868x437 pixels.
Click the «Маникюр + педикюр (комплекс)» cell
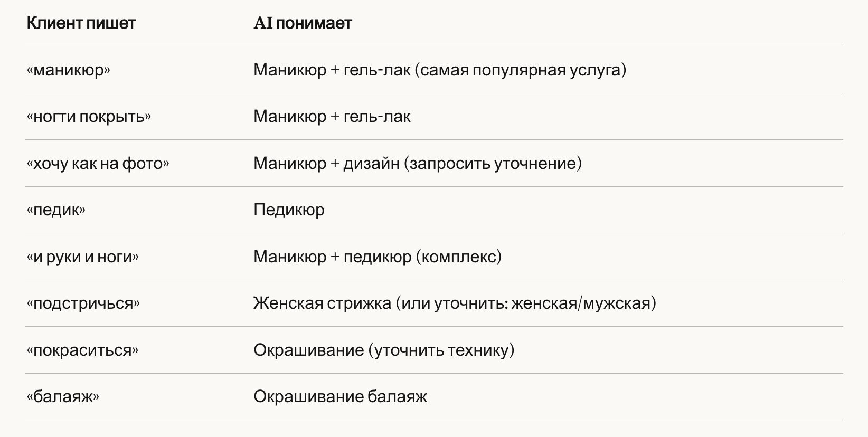point(377,257)
